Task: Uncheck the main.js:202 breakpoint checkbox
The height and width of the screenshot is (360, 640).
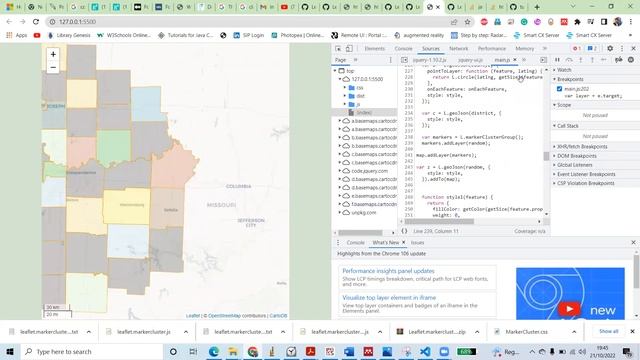Action: 559,89
